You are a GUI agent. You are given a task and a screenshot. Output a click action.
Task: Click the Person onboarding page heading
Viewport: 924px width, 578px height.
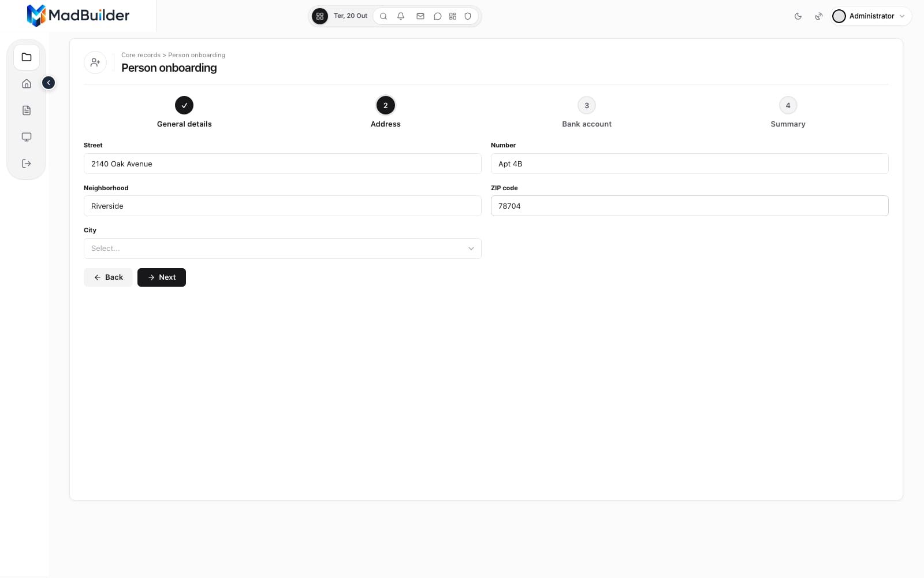pos(169,68)
